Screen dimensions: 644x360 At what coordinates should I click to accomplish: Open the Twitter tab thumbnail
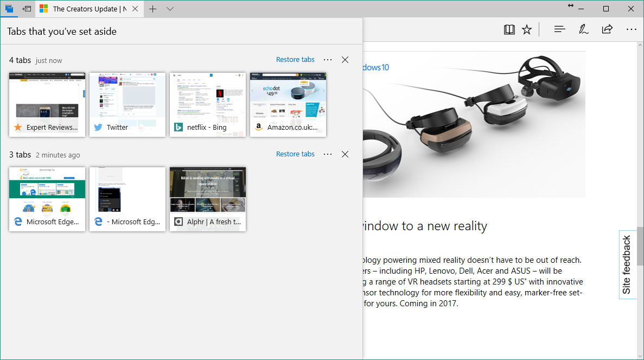click(x=127, y=104)
